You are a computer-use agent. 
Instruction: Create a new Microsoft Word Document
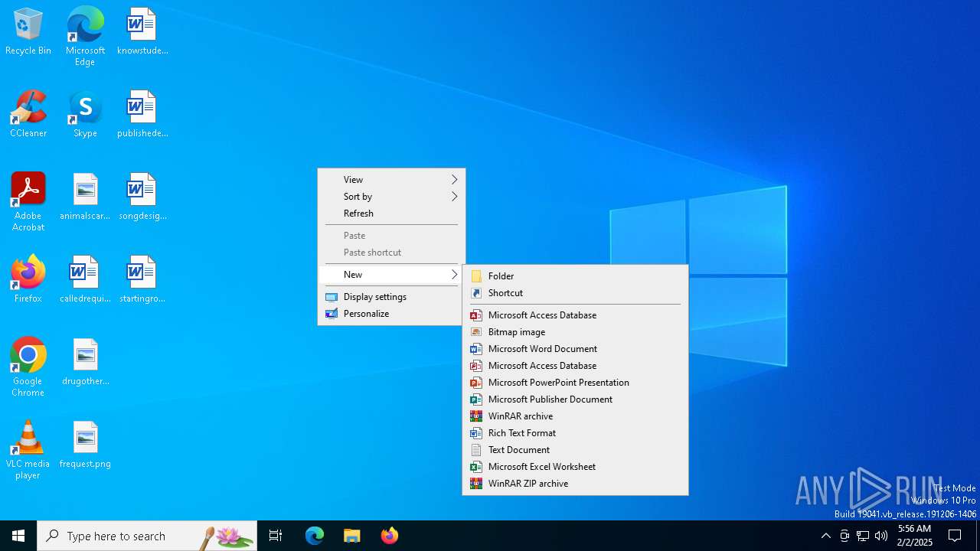click(575, 349)
